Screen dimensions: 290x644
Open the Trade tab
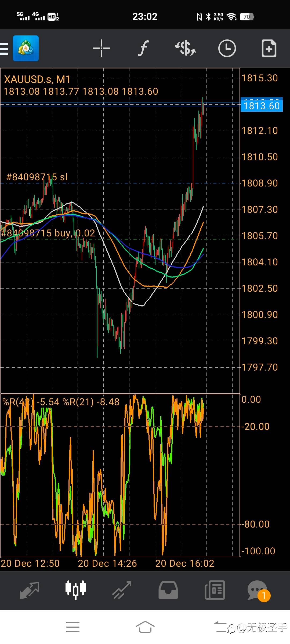[122, 590]
